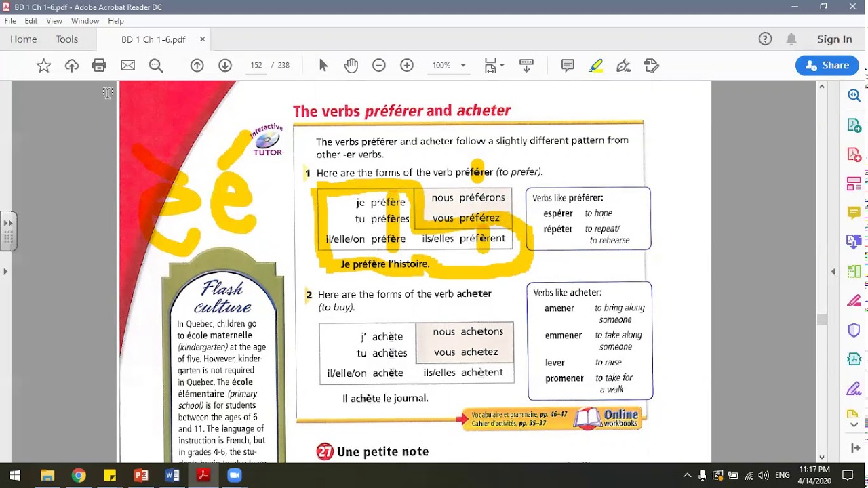This screenshot has height=488, width=868.
Task: Switch to the Tools tab
Action: coord(67,39)
